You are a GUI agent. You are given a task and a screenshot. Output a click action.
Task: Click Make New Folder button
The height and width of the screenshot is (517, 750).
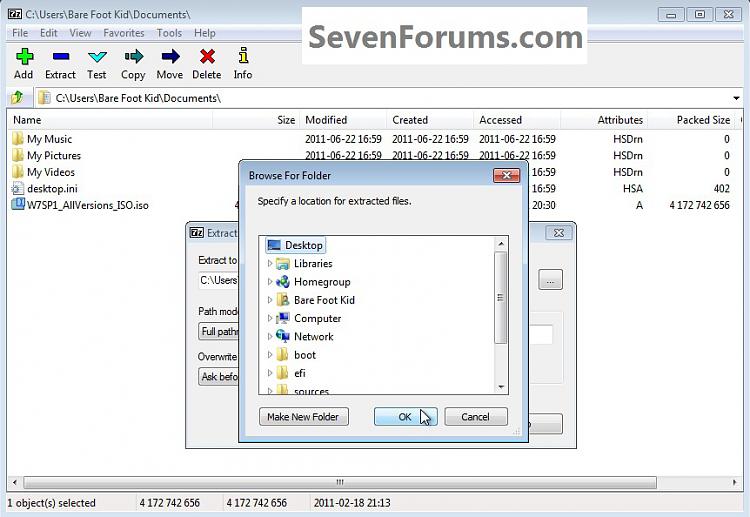(304, 417)
